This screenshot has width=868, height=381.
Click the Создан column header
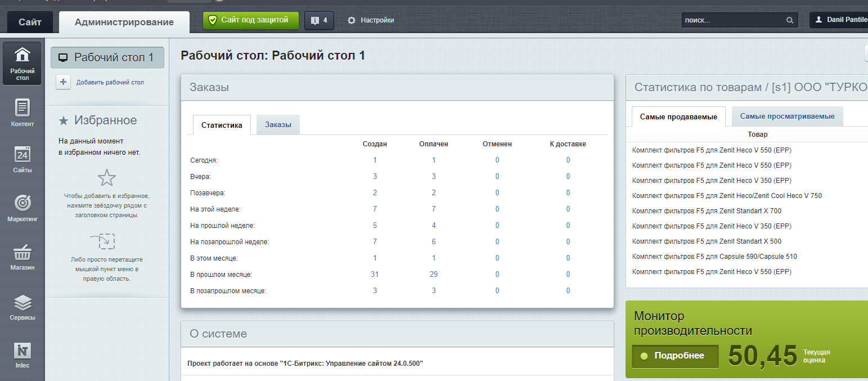click(375, 144)
